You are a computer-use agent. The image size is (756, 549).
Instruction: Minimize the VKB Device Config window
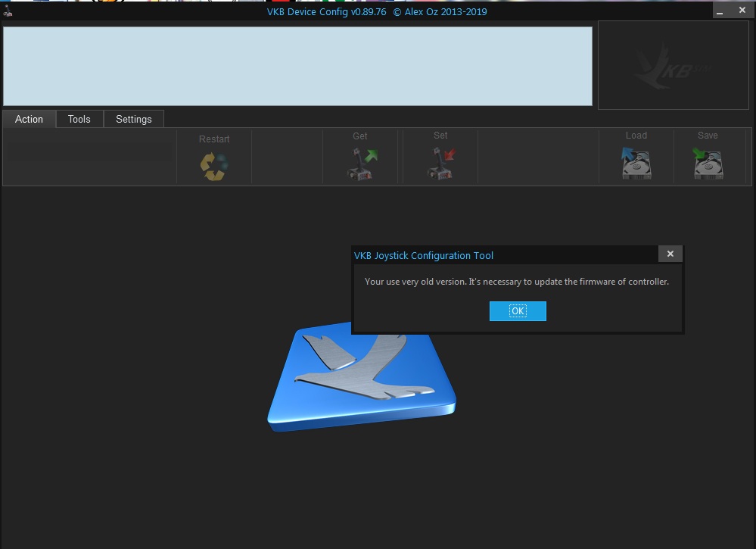tap(720, 11)
